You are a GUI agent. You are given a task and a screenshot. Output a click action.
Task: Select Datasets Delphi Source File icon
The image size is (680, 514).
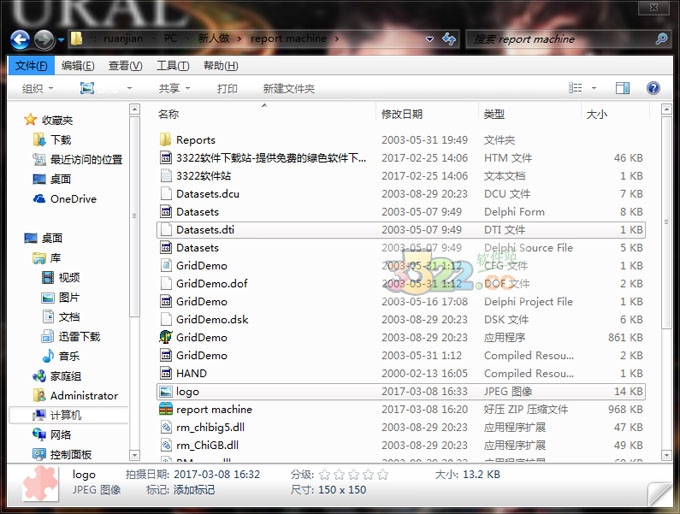coord(166,248)
